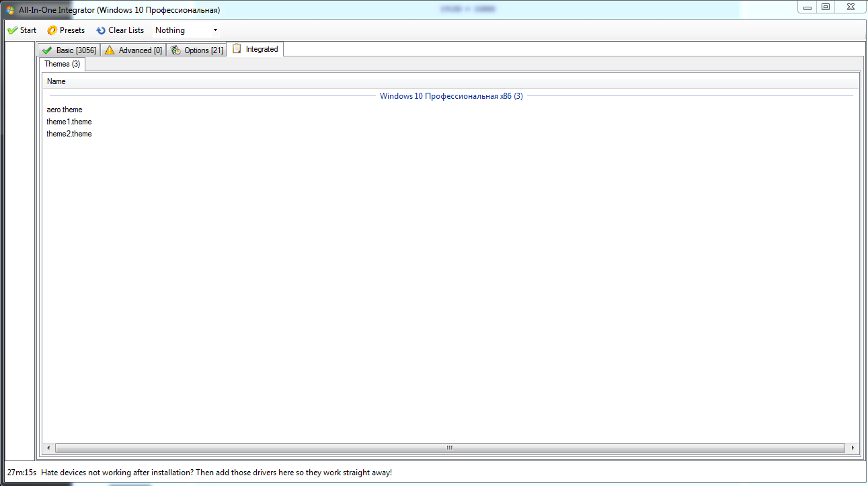Click the green checkmark Start button
The height and width of the screenshot is (486, 868).
tap(22, 30)
